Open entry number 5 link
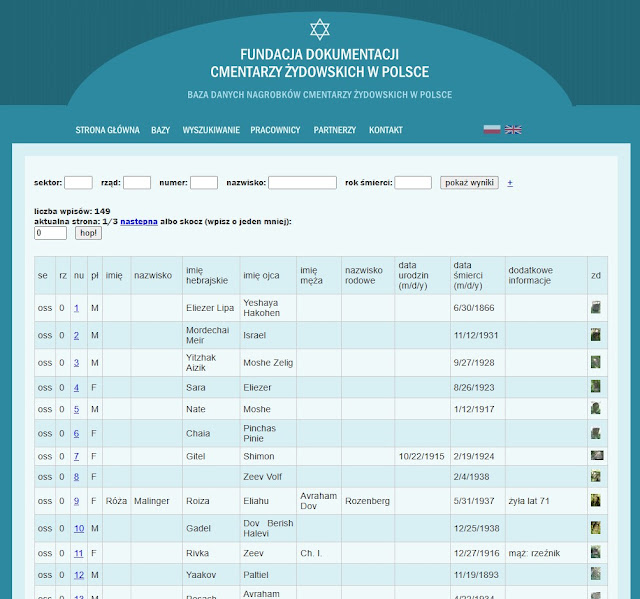The width and height of the screenshot is (640, 599). pyautogui.click(x=76, y=409)
